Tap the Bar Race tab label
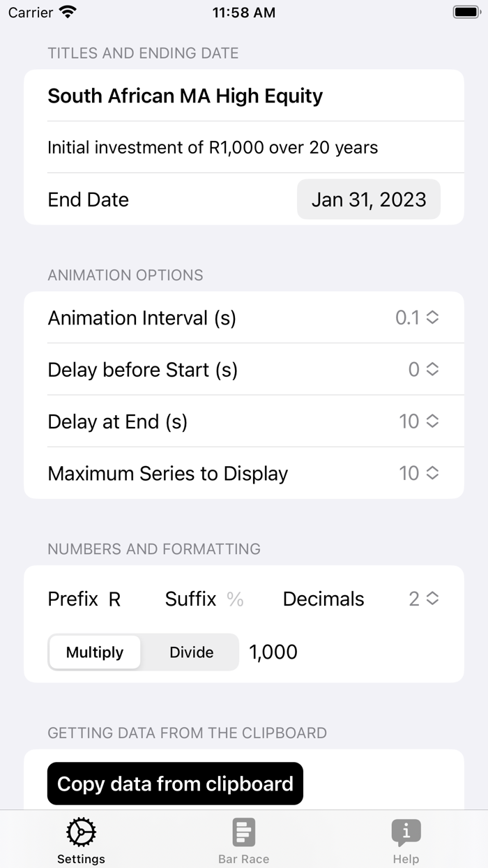The width and height of the screenshot is (488, 868). (x=244, y=859)
